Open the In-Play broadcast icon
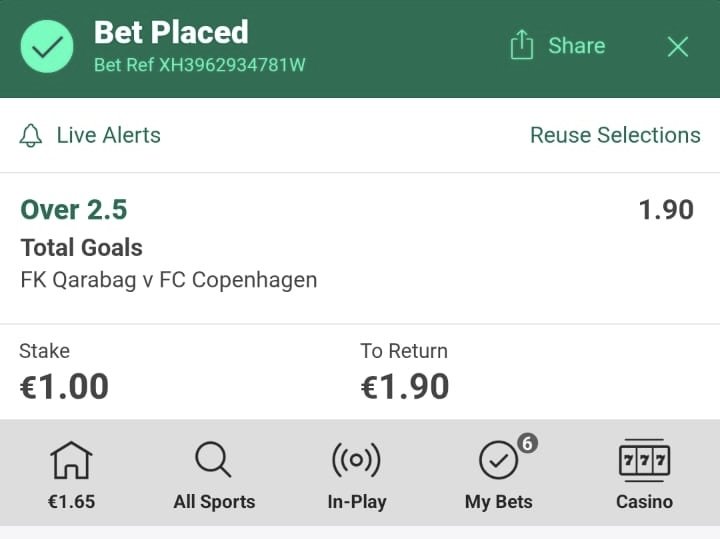Viewport: 720px width, 539px height. (x=356, y=460)
